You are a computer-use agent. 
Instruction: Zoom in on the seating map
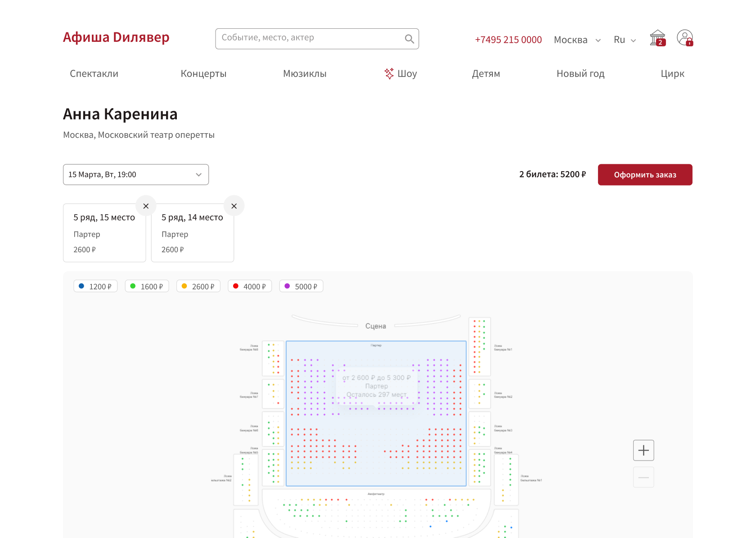(643, 450)
